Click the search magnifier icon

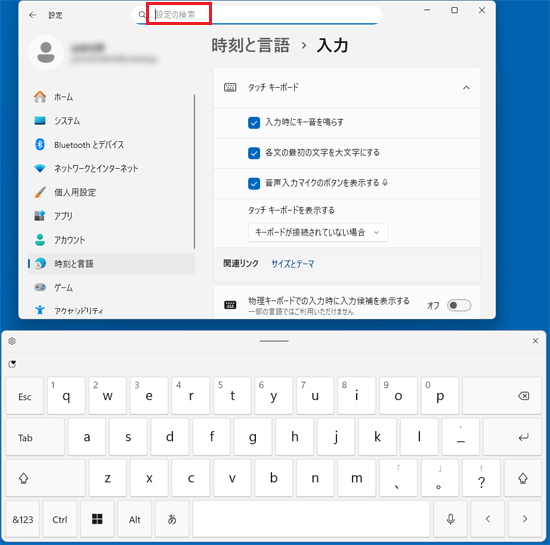(x=142, y=15)
